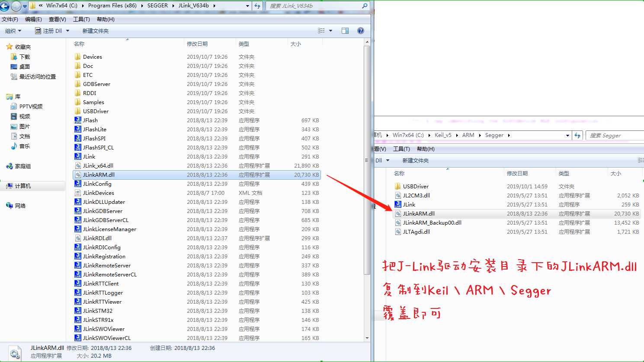Screen dimensions: 644x362
Task: Open the 帮助(H) menu in SEGGER window
Action: (x=106, y=19)
